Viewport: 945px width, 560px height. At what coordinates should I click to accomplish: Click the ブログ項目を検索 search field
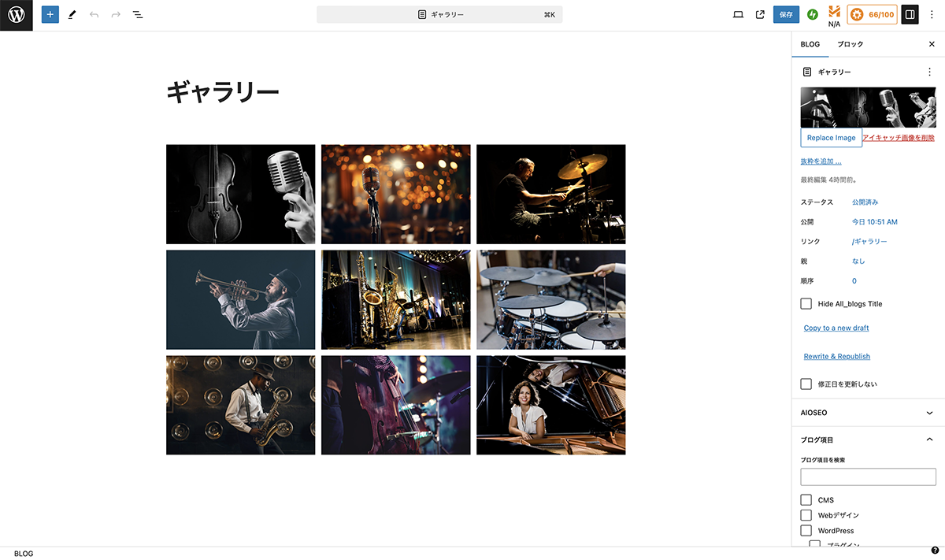pyautogui.click(x=868, y=477)
